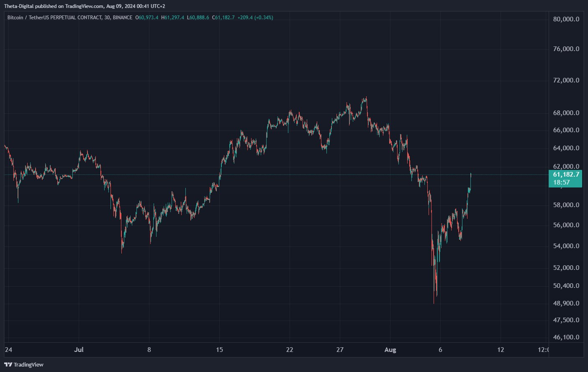
Task: Click the 64,000.0 price axis label
Action: coord(566,148)
